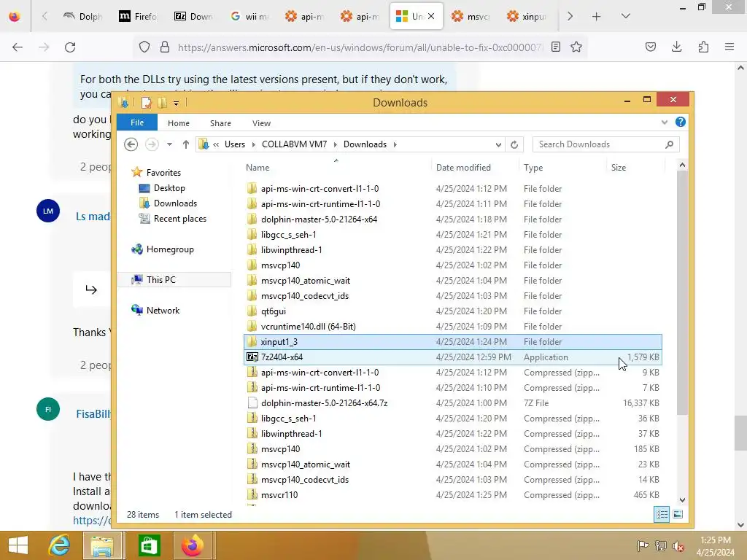Viewport: 747px width, 560px height.
Task: Select Desktop in Favorites
Action: [x=169, y=188]
